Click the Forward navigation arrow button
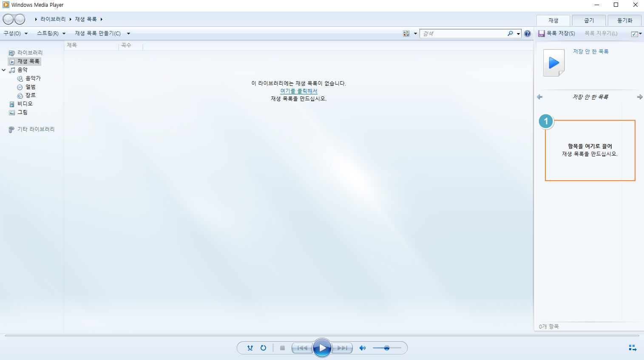644x360 pixels. [20, 19]
